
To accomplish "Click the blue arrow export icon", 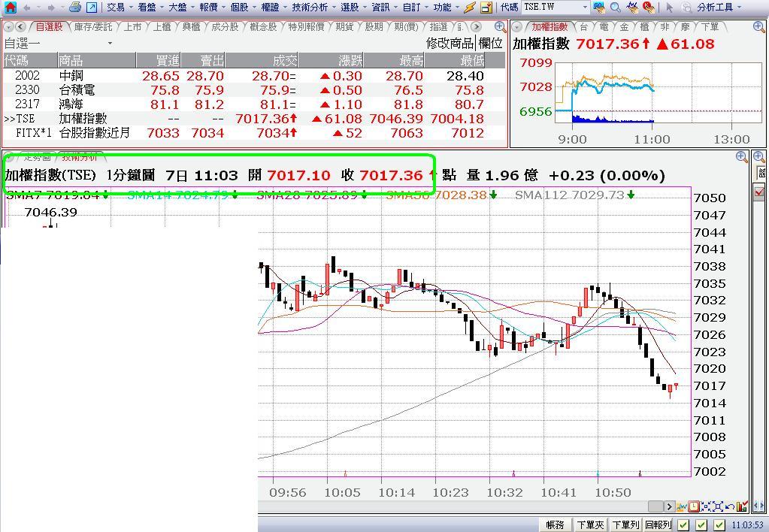I will [91, 8].
